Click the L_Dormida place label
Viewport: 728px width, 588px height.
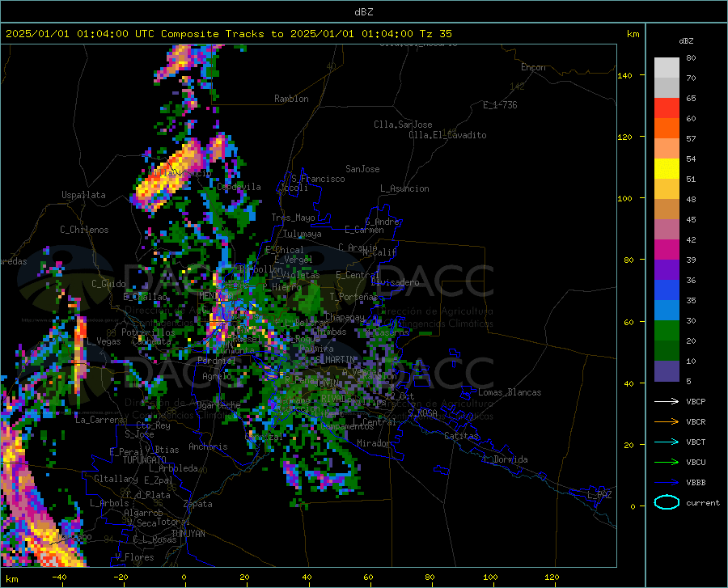tap(506, 459)
